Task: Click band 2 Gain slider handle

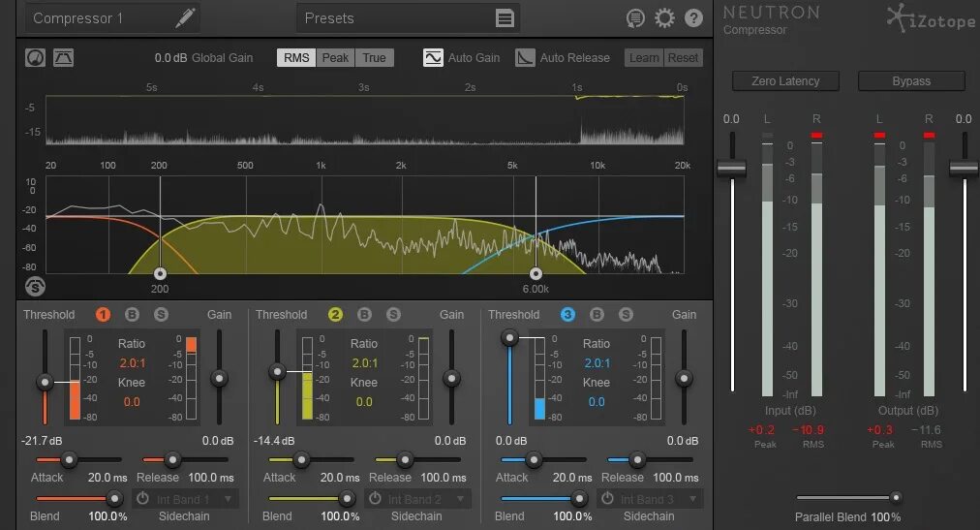Action: point(451,378)
